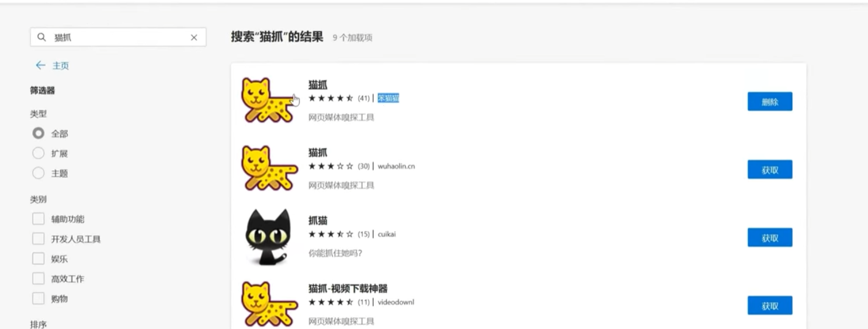Viewport: 868px width, 329px height.
Task: Tick the 购物 category checkbox
Action: [39, 298]
